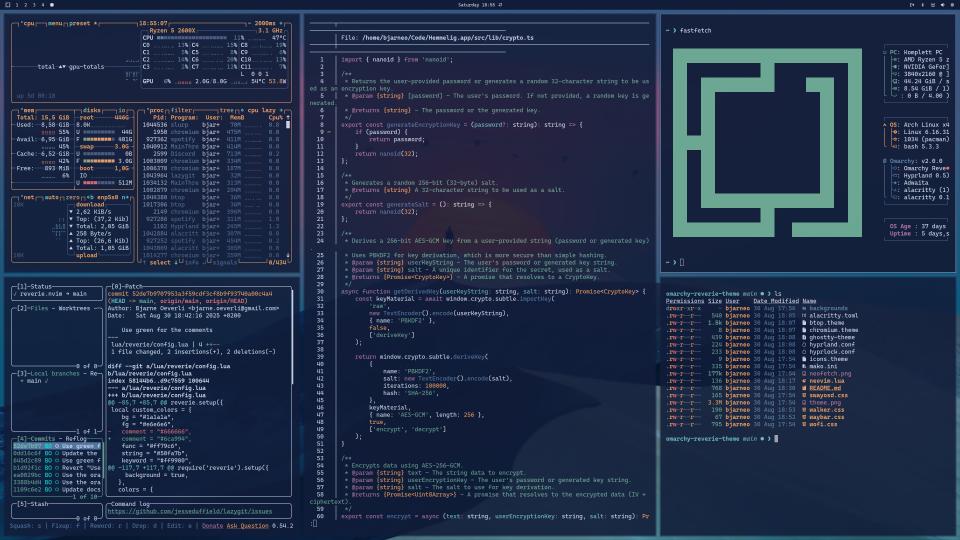The height and width of the screenshot is (540, 960).
Task: Click the Bluetooth icon in the top bar
Action: pos(923,5)
